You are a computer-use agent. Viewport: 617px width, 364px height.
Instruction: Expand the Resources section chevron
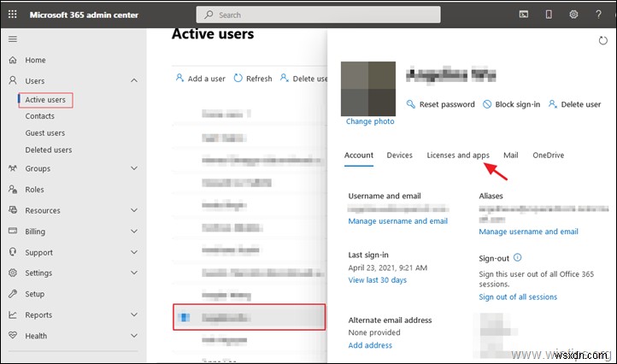point(134,210)
